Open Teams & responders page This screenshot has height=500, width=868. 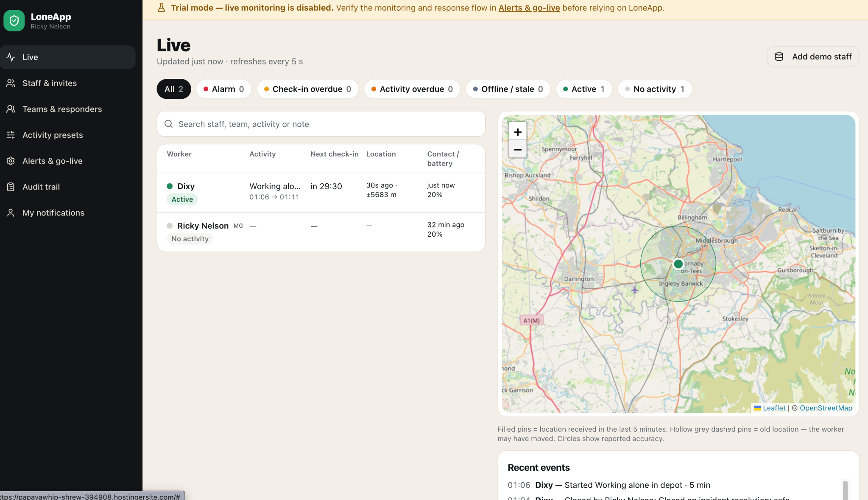pyautogui.click(x=68, y=109)
